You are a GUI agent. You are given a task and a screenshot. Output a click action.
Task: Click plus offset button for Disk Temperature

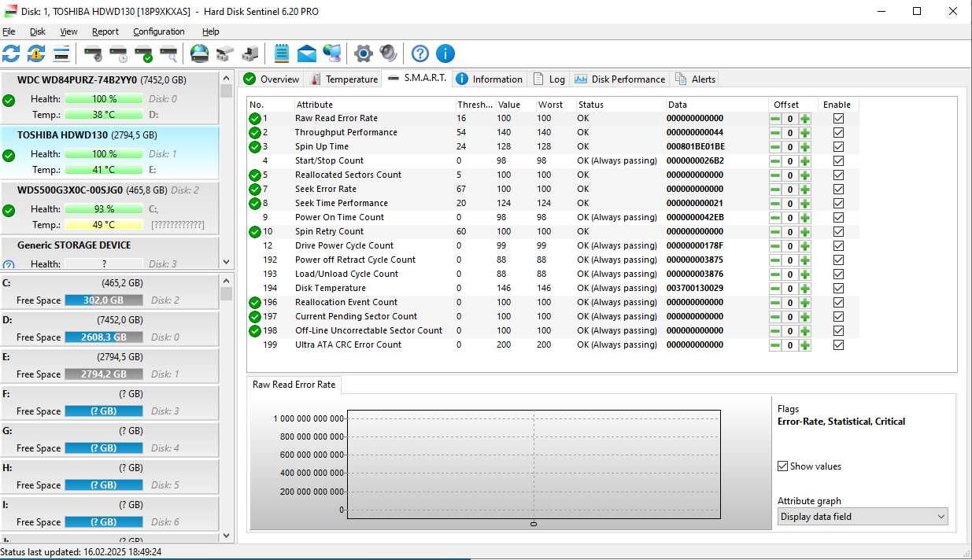click(x=805, y=288)
